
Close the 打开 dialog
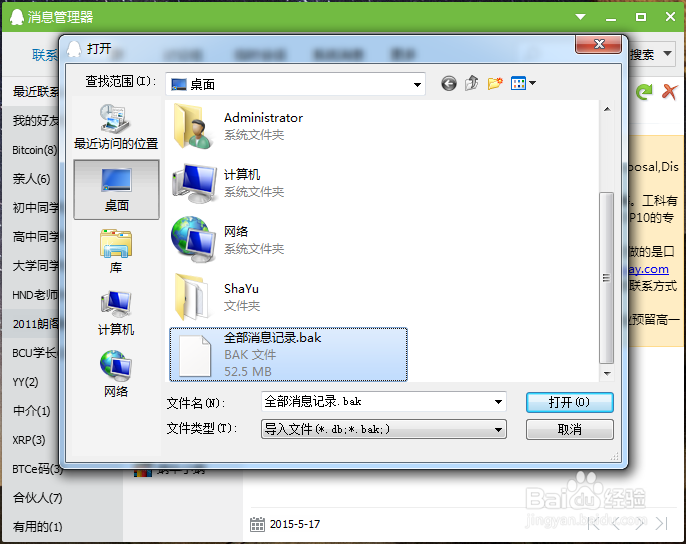pyautogui.click(x=598, y=44)
